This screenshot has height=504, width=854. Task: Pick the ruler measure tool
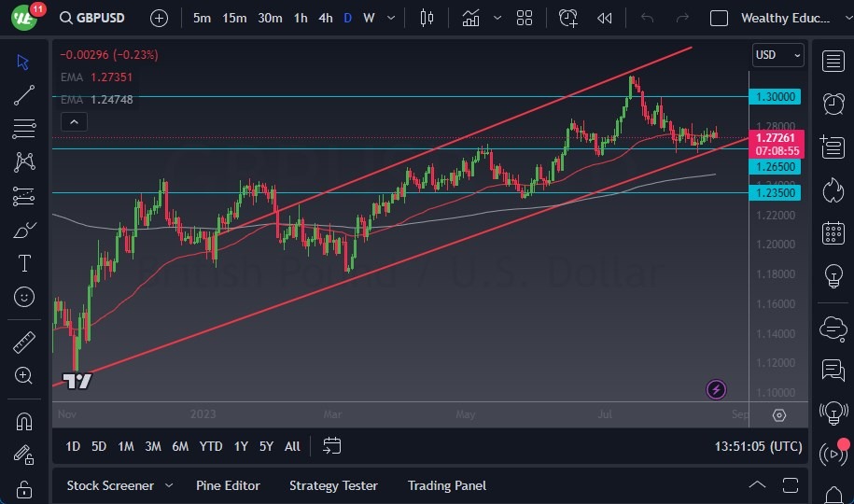click(24, 343)
